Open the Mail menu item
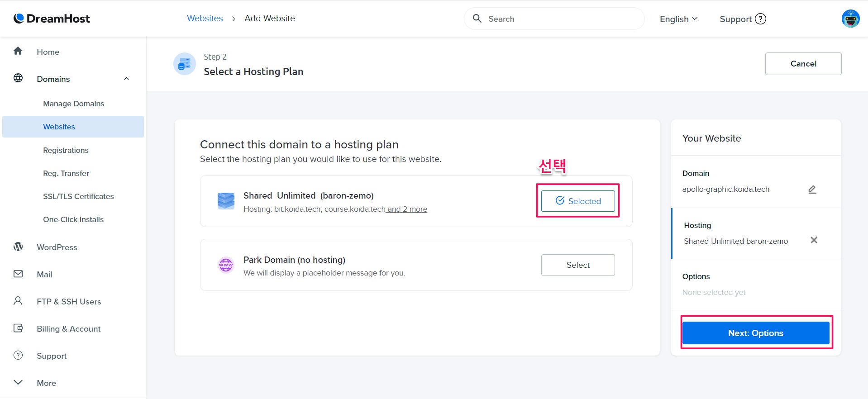The image size is (868, 399). click(44, 275)
